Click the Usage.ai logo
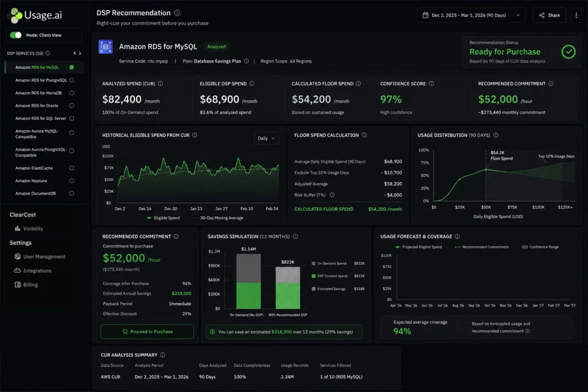The image size is (588, 392). click(35, 15)
